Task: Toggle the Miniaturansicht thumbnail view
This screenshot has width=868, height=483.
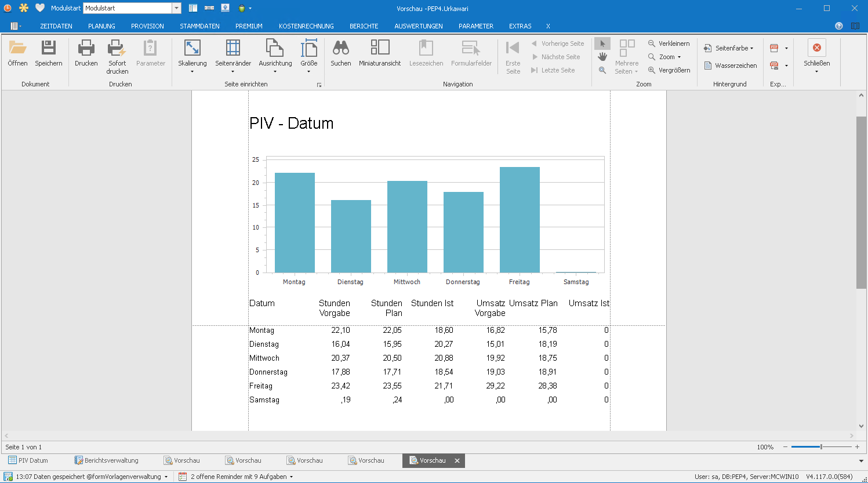Action: point(380,48)
